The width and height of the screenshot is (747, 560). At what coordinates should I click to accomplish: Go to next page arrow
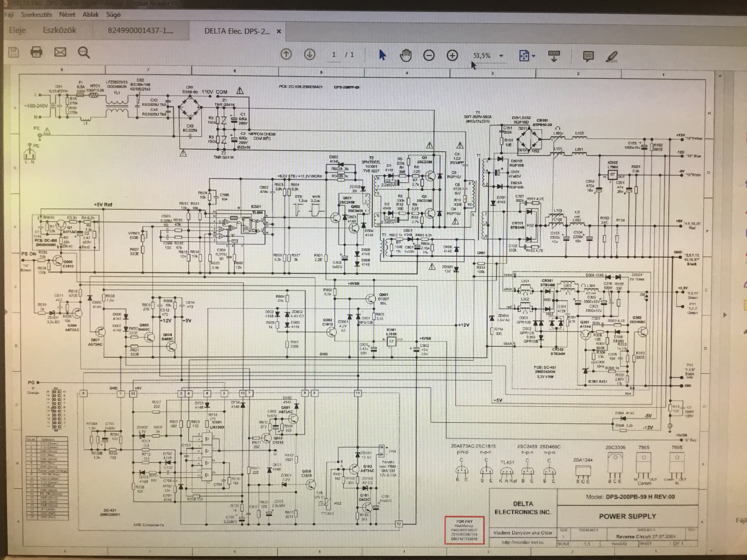tap(310, 54)
